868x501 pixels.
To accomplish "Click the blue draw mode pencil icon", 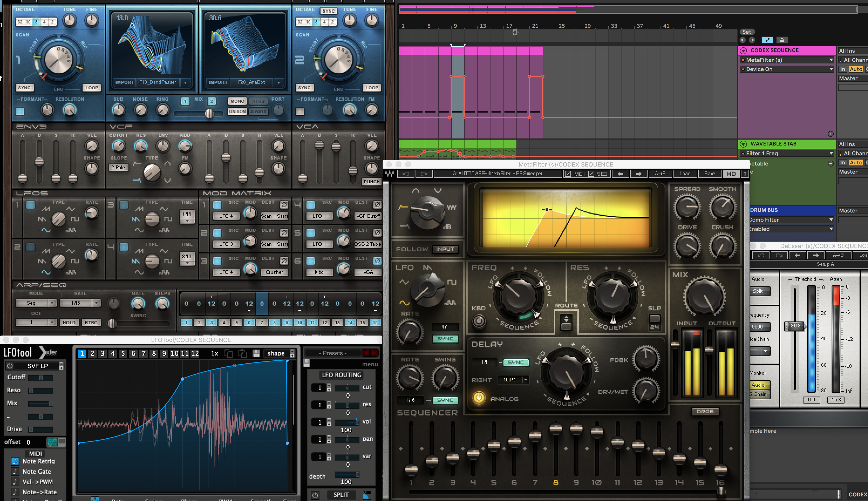I will tap(768, 40).
